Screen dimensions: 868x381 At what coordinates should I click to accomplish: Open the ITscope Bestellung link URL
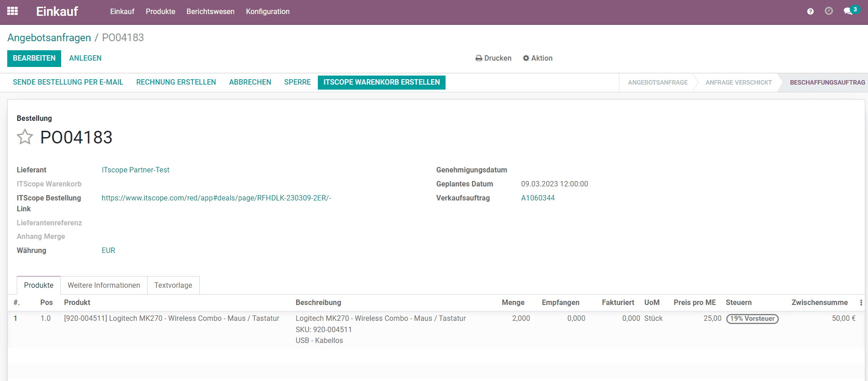click(216, 198)
